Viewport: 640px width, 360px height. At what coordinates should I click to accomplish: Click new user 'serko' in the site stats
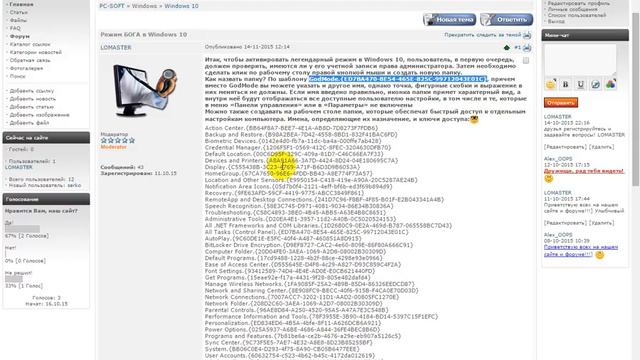[74, 185]
